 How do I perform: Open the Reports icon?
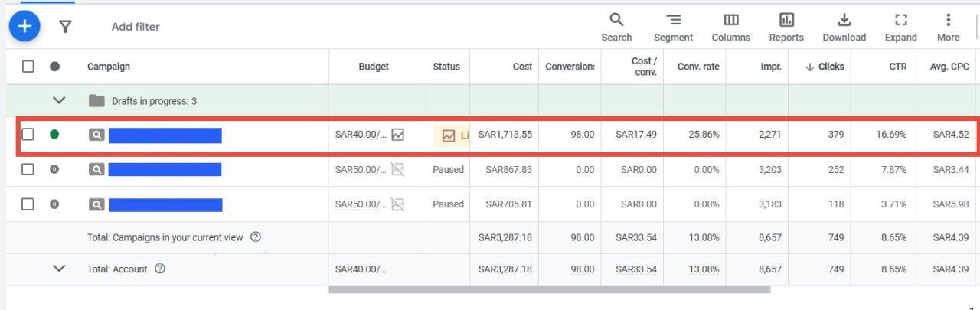(786, 28)
